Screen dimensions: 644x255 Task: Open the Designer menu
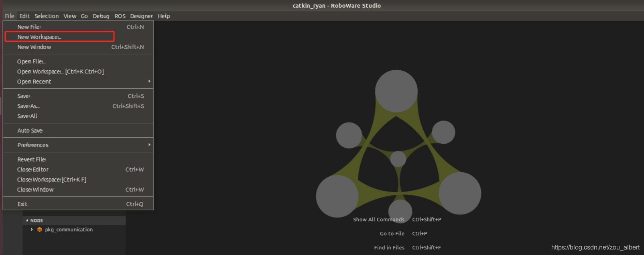coord(142,16)
